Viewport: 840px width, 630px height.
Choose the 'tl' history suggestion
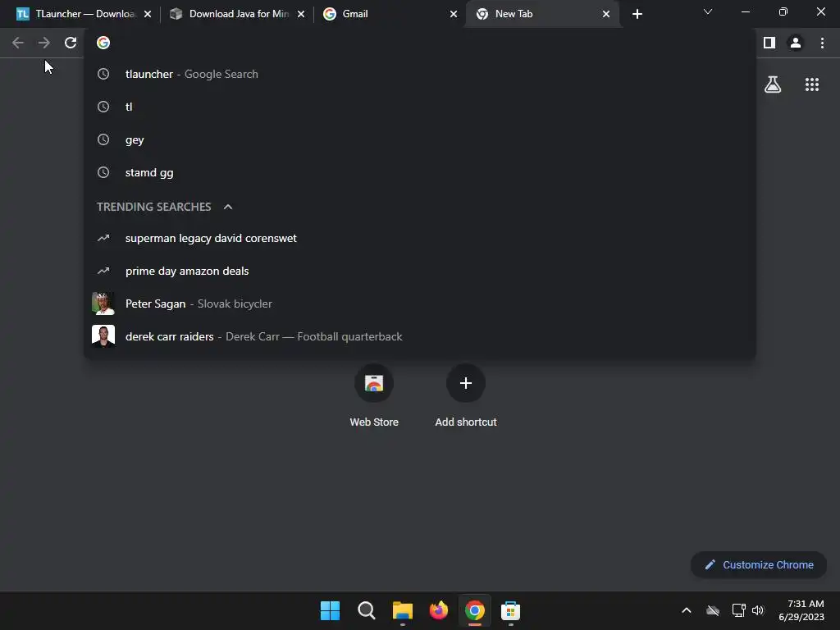pyautogui.click(x=419, y=107)
